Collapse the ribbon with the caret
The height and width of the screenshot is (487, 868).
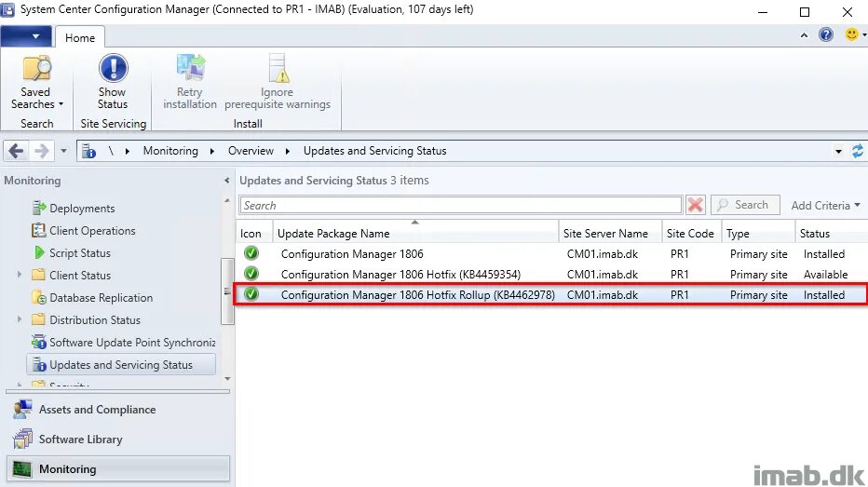point(804,35)
